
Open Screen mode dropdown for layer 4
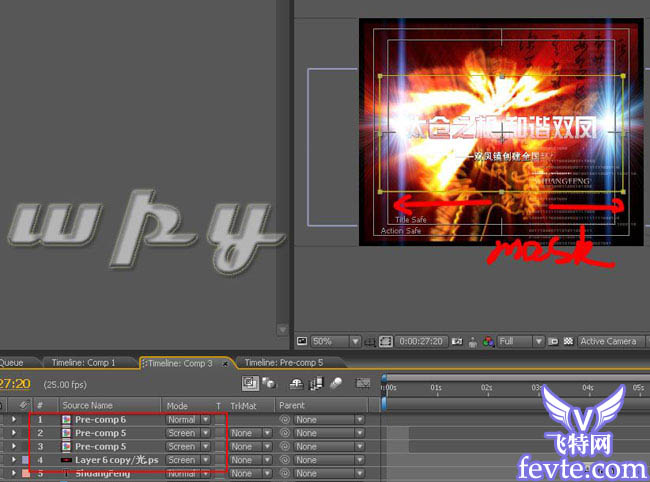(x=188, y=460)
